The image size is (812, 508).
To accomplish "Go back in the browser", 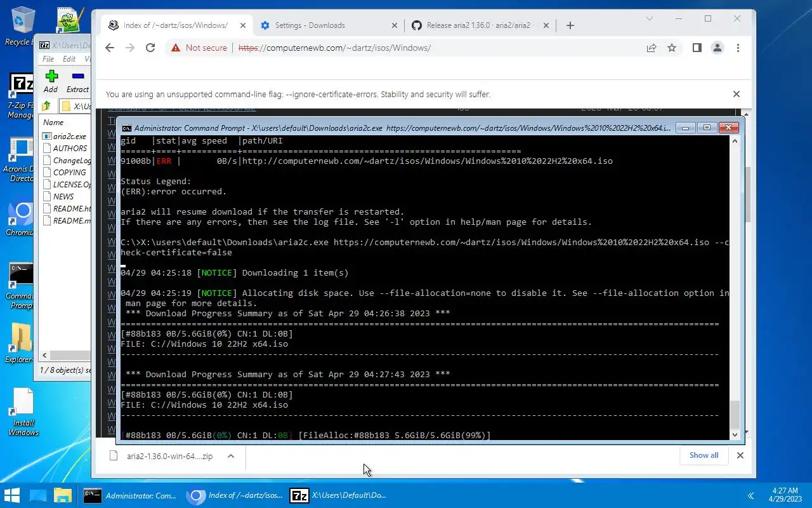I will click(110, 48).
